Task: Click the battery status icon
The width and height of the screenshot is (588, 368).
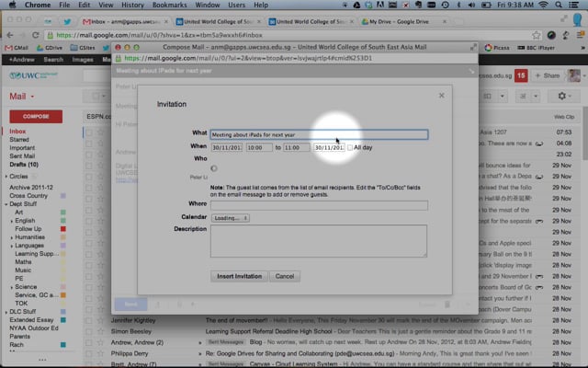Action: click(486, 5)
